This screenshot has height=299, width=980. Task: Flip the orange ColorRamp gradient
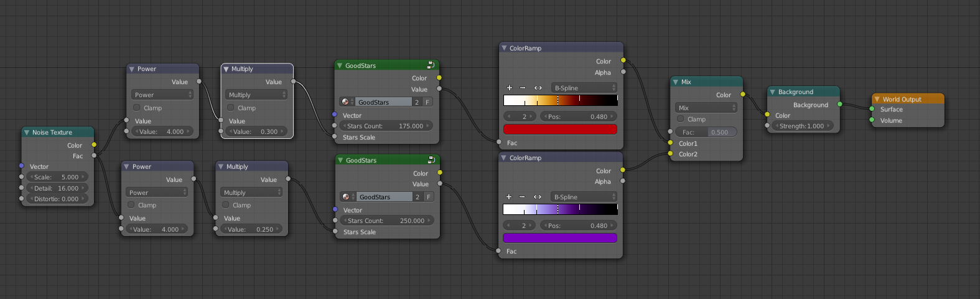point(538,88)
